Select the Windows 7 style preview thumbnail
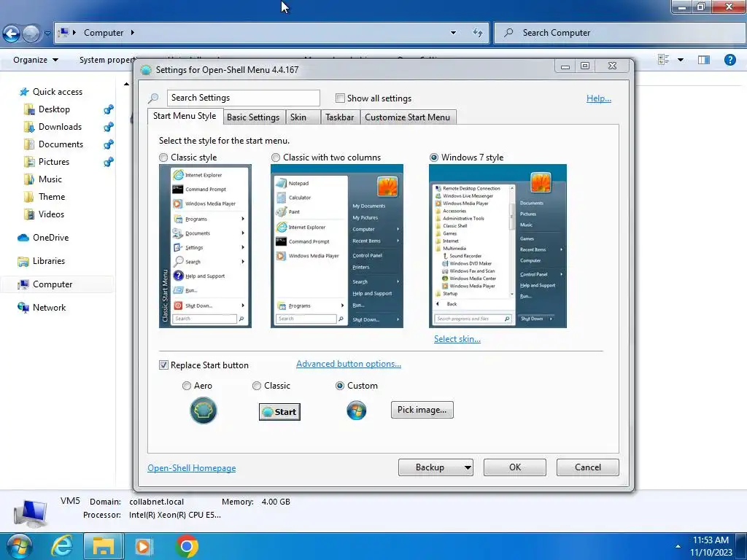The image size is (747, 560). click(x=498, y=246)
